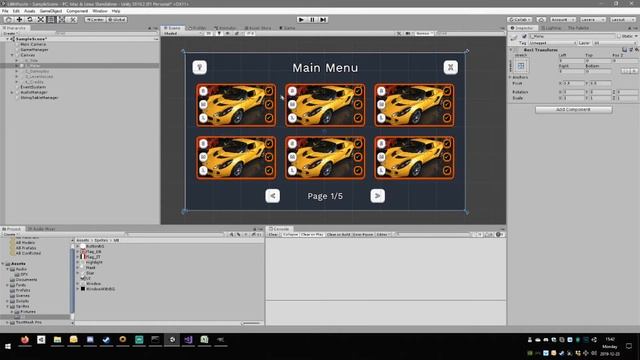This screenshot has height=360, width=640.
Task: Open the GameObject menu
Action: 51,11
